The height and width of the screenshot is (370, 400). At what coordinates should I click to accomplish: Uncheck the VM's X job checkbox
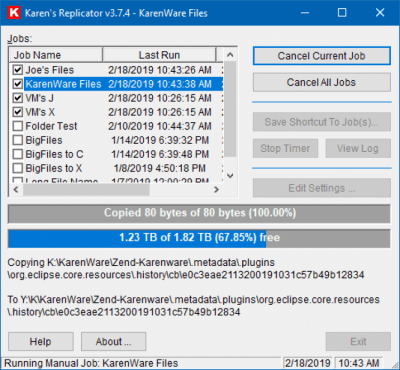[17, 112]
